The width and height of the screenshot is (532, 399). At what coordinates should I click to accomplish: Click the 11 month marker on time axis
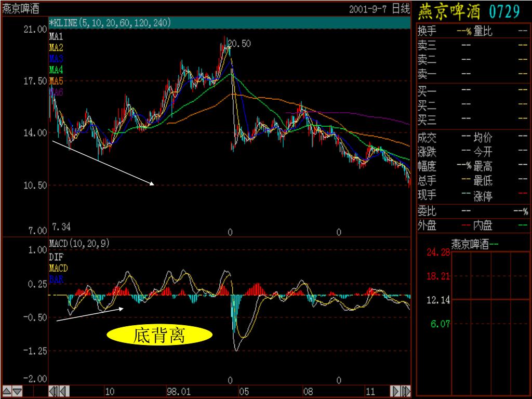tap(370, 392)
